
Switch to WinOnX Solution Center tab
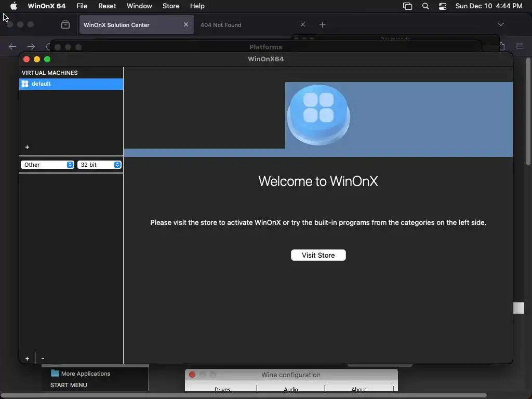pos(137,25)
